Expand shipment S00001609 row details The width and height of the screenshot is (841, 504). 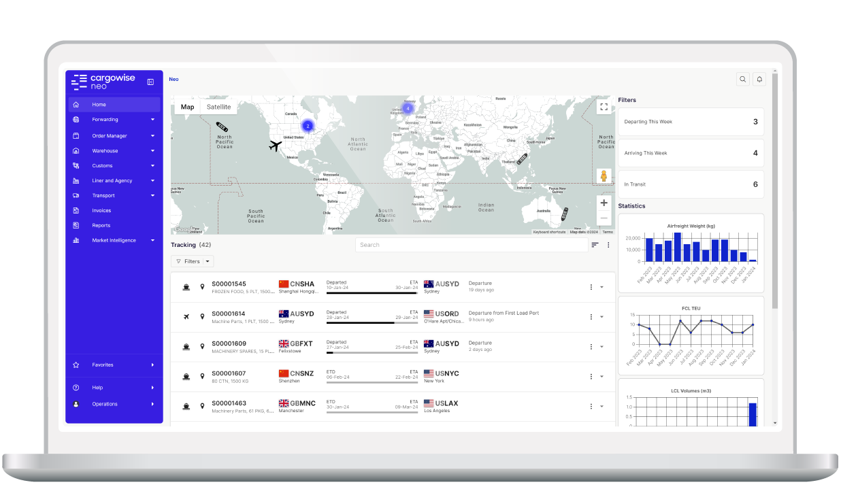(x=601, y=347)
